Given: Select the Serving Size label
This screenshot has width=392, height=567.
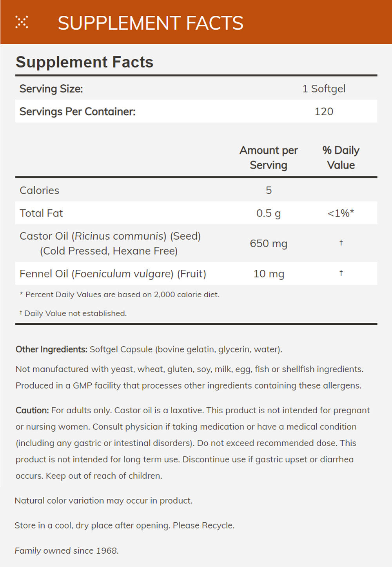Looking at the screenshot, I should [51, 89].
